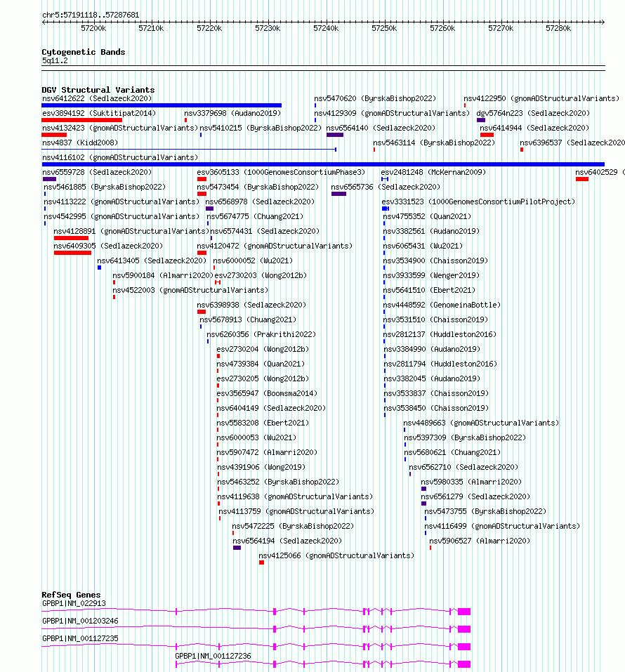Click the nsv5906527 (Almarri2020) label
This screenshot has height=672, width=625.
480,541
